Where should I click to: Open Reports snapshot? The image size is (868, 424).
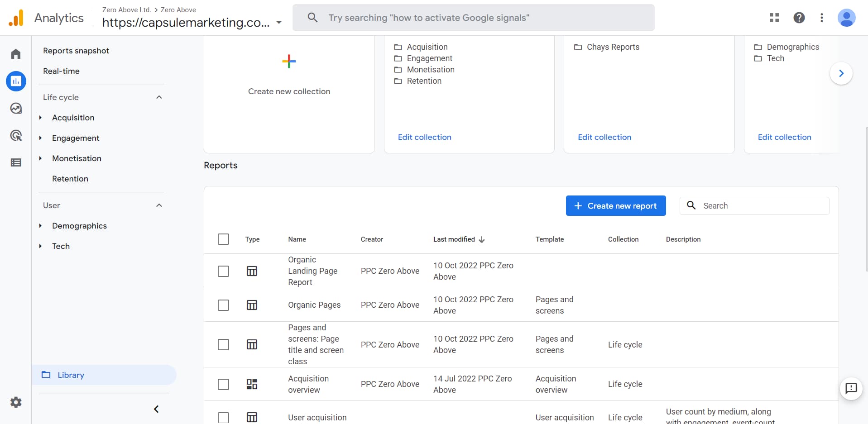click(76, 51)
